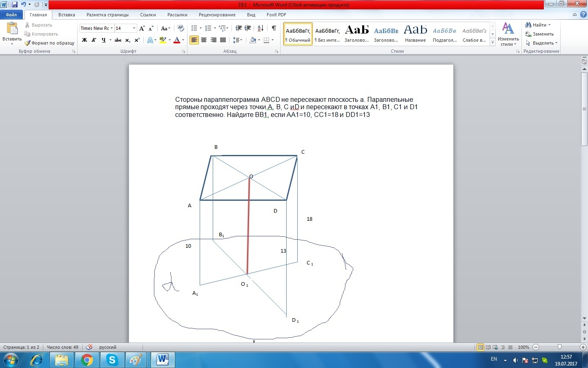This screenshot has width=588, height=368.
Task: Open line spacing options
Action: [237, 40]
